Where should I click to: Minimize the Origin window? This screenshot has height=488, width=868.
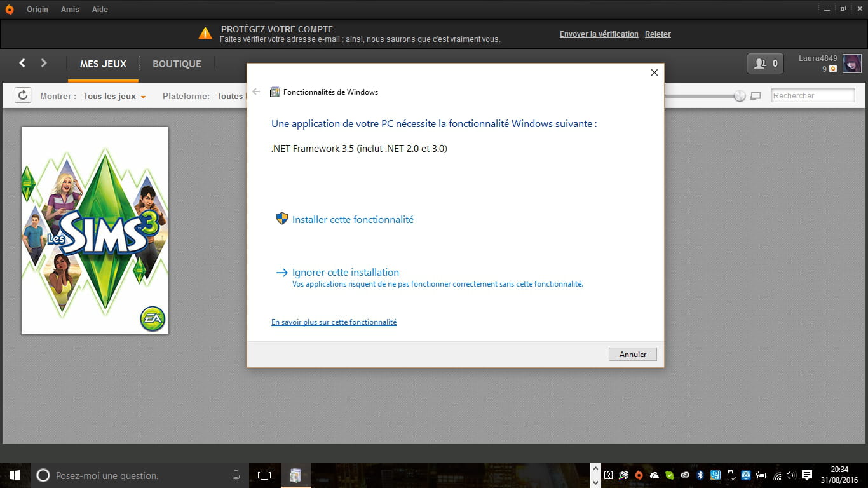click(x=826, y=9)
